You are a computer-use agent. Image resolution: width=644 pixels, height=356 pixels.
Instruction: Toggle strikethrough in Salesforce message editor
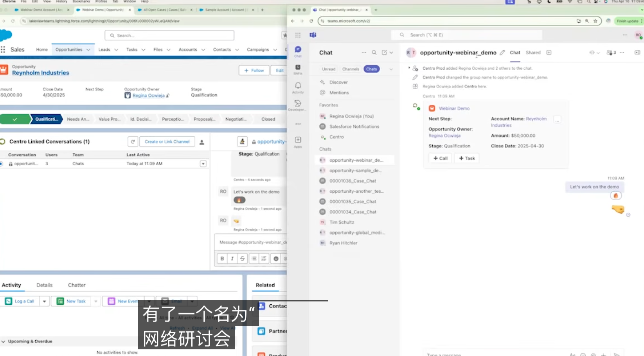[x=243, y=258]
